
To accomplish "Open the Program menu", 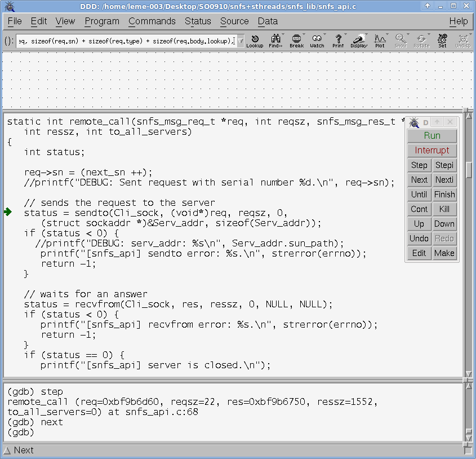I will point(102,21).
